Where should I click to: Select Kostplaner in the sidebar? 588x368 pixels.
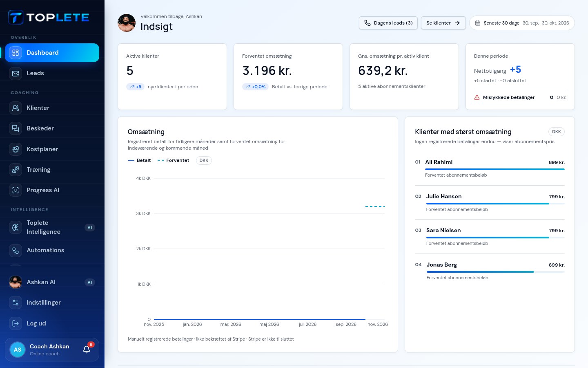pos(52,149)
